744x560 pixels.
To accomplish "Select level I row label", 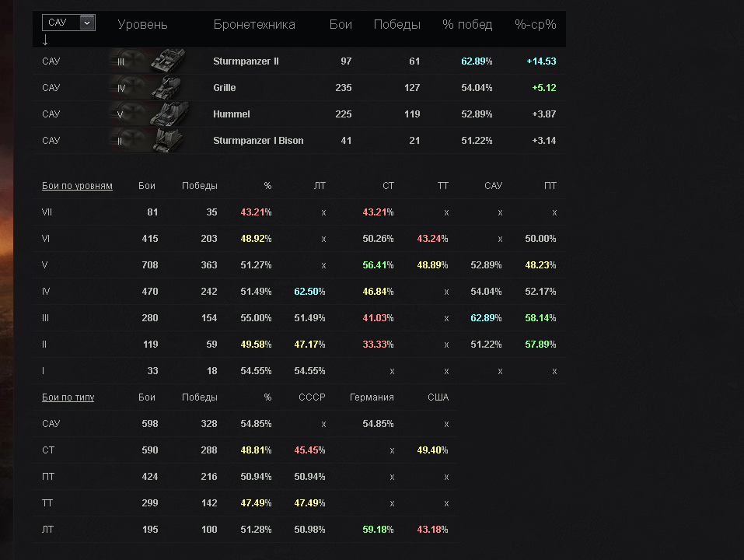I will click(44, 372).
